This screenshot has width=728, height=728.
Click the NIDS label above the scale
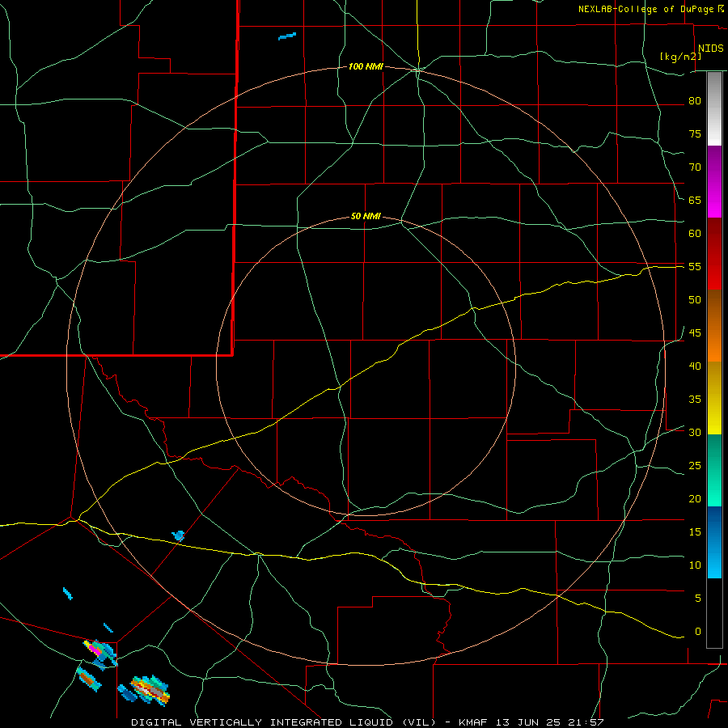pos(710,48)
